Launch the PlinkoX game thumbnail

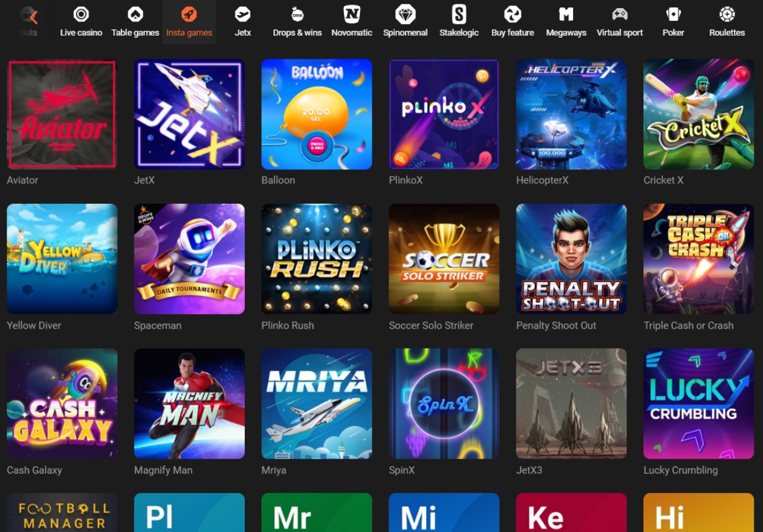444,114
